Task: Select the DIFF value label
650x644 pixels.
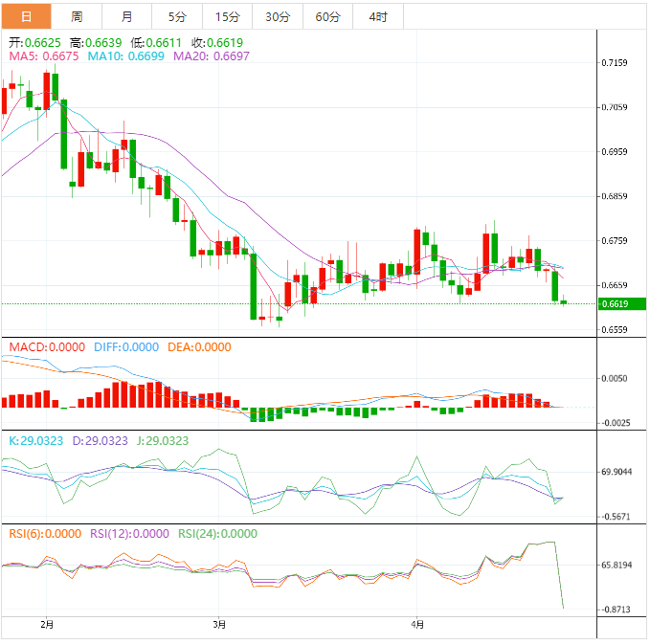Action: [x=126, y=347]
